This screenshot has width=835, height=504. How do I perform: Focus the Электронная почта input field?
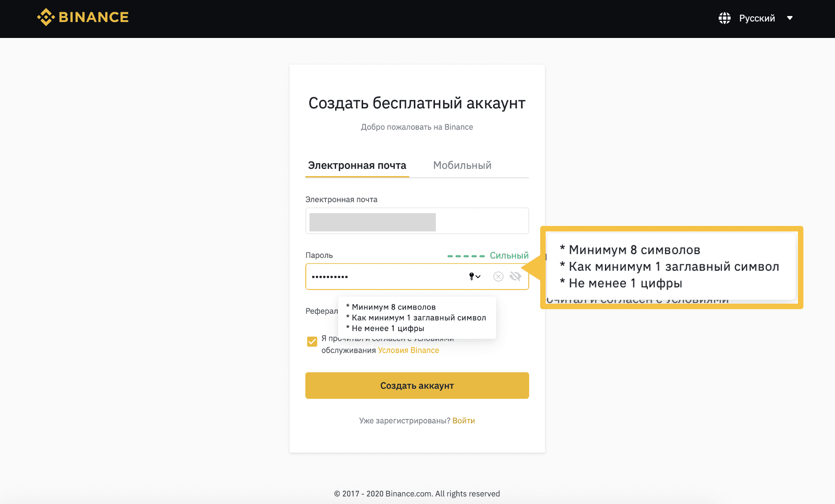(417, 221)
